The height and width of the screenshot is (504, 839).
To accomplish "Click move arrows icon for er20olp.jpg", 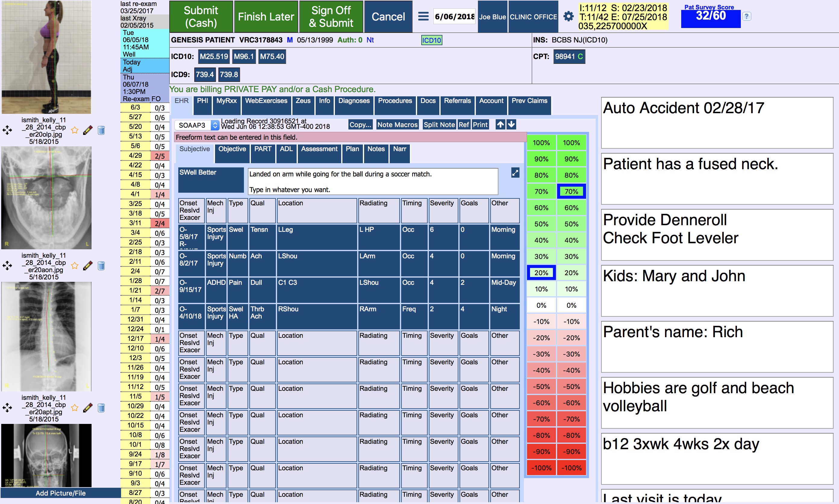I will (7, 130).
